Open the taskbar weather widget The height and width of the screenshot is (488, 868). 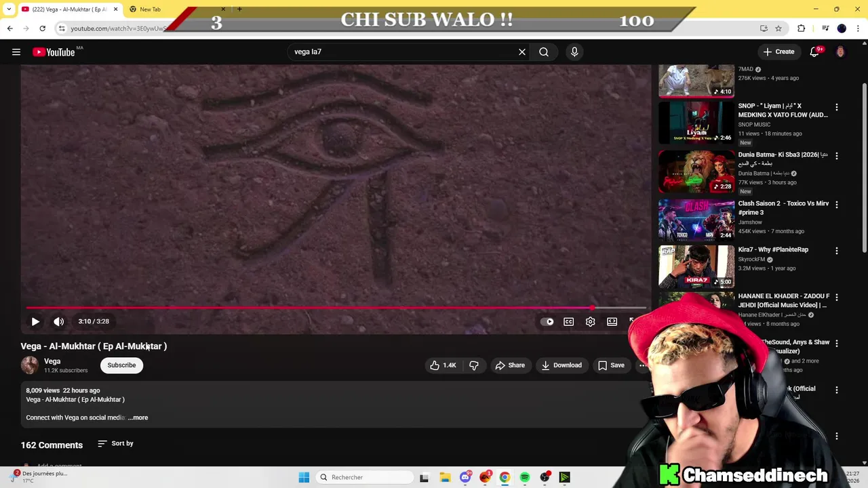click(x=38, y=477)
